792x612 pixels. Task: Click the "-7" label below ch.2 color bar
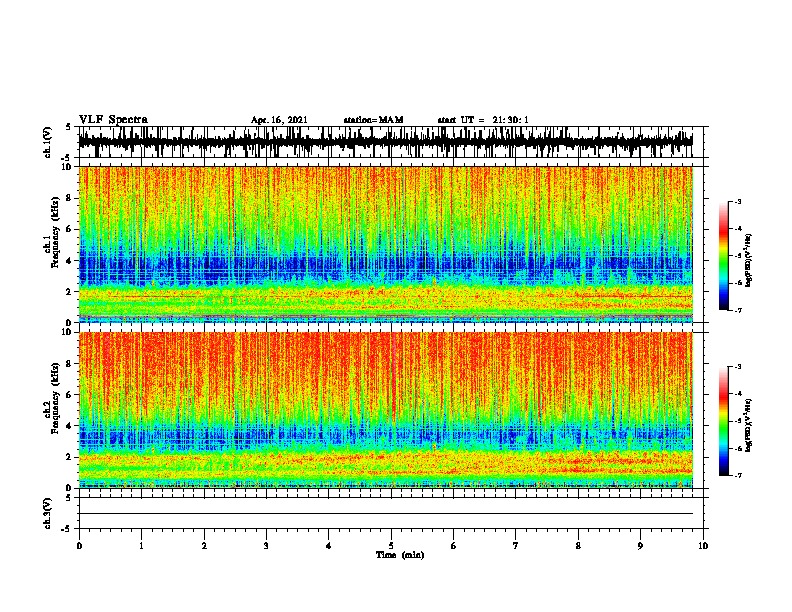[x=737, y=476]
